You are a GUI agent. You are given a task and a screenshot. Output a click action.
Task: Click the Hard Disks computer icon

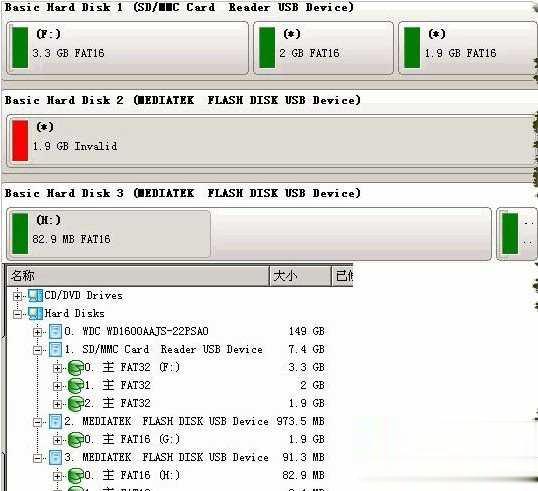pyautogui.click(x=35, y=313)
